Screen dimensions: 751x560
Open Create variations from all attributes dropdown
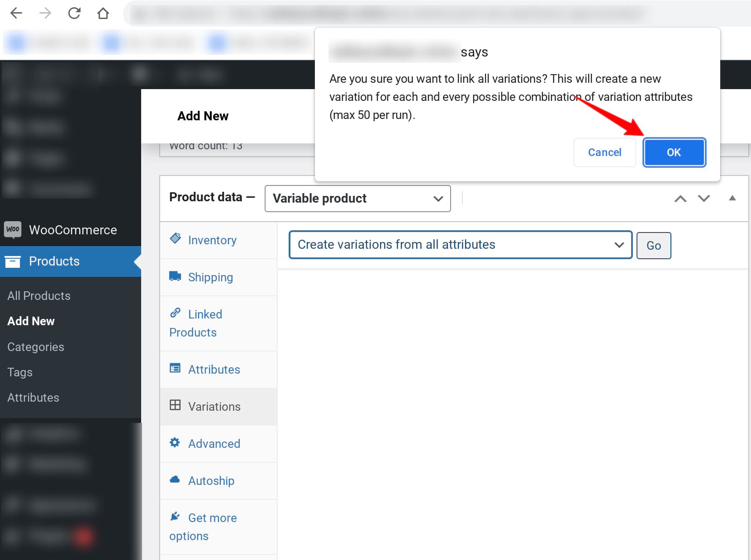(460, 245)
